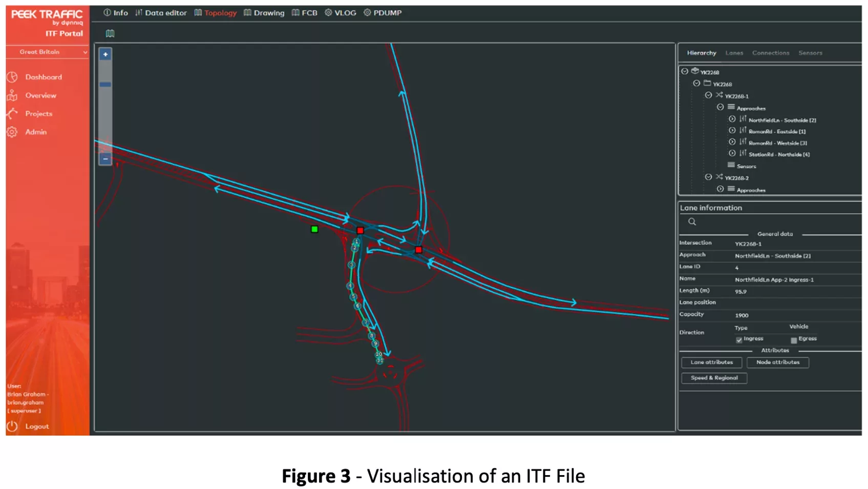Toggle the Ingress checkbox

[739, 340]
